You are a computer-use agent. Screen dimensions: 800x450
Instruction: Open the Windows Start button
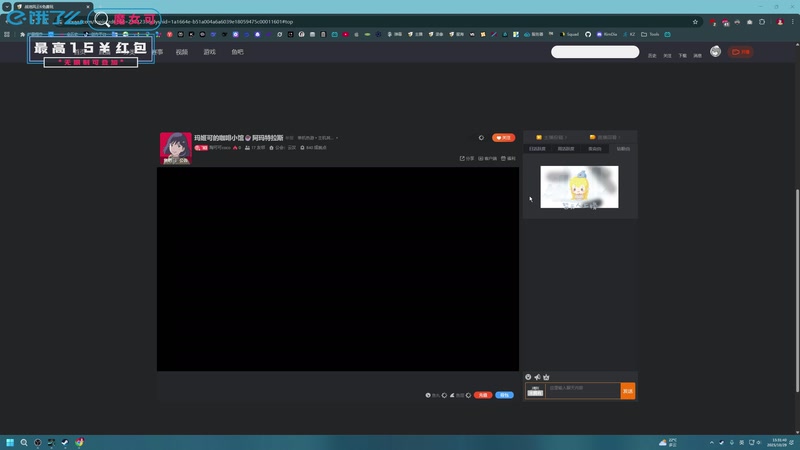[x=10, y=442]
